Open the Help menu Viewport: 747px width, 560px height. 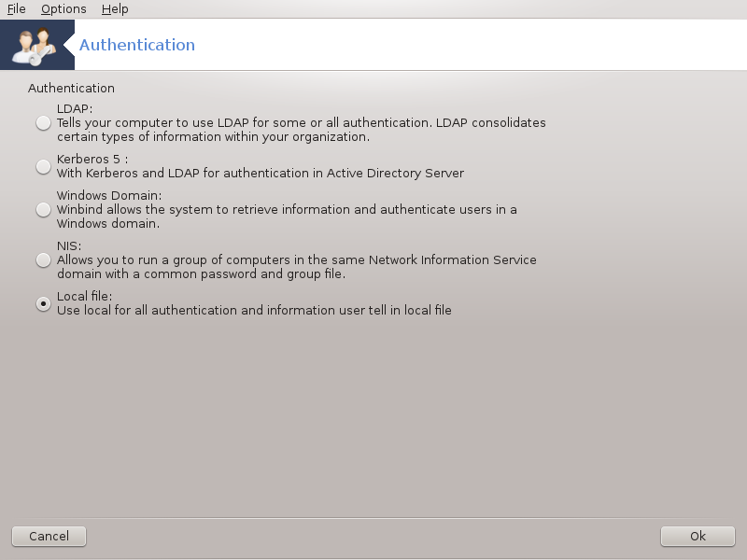(x=115, y=9)
